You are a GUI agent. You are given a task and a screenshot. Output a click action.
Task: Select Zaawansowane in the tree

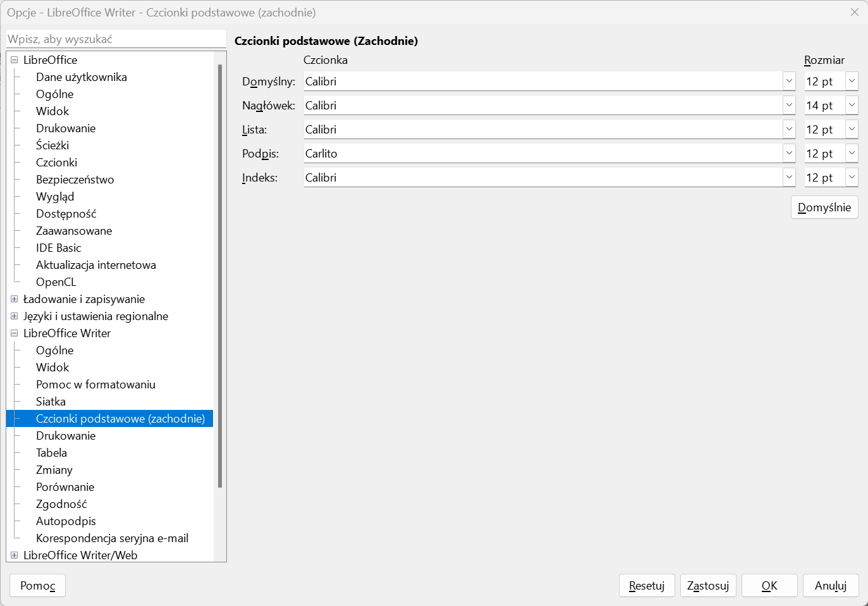pyautogui.click(x=74, y=231)
